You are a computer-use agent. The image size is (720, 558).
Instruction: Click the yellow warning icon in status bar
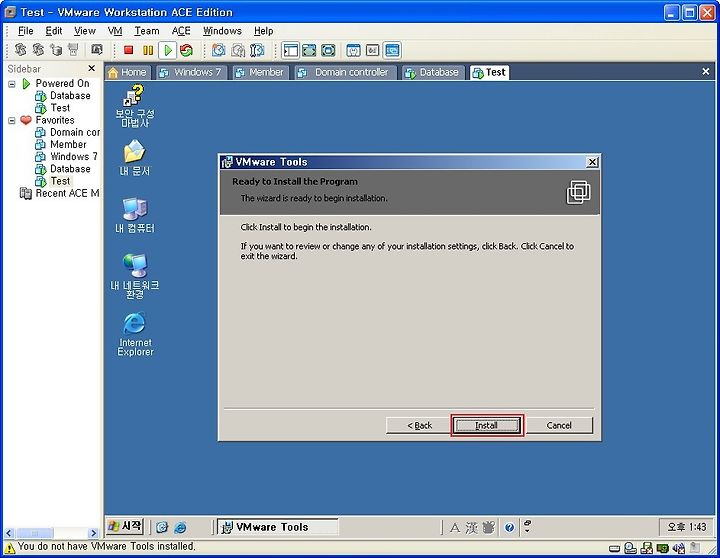9,547
